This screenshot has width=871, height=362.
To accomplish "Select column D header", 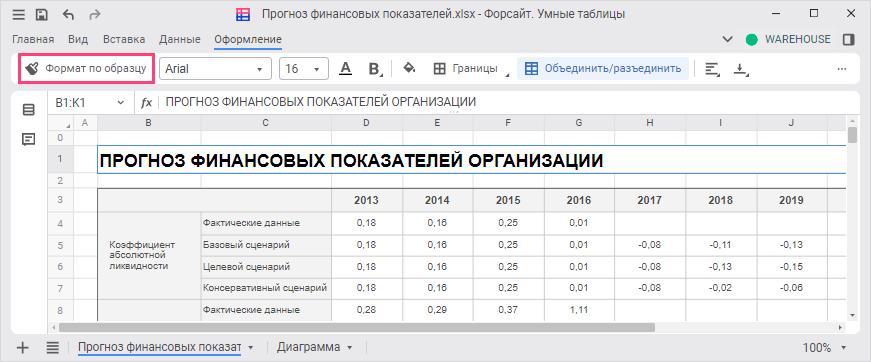I will pyautogui.click(x=367, y=123).
